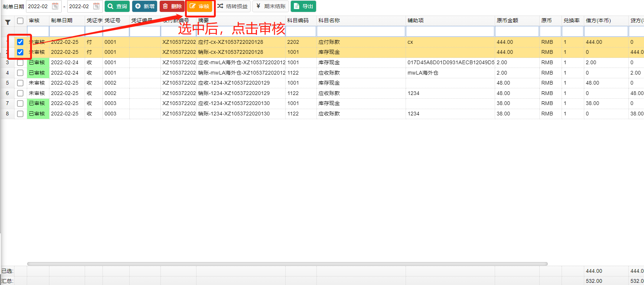The width and height of the screenshot is (644, 285).
Task: Toggle the select-all checkbox in header
Action: click(20, 21)
